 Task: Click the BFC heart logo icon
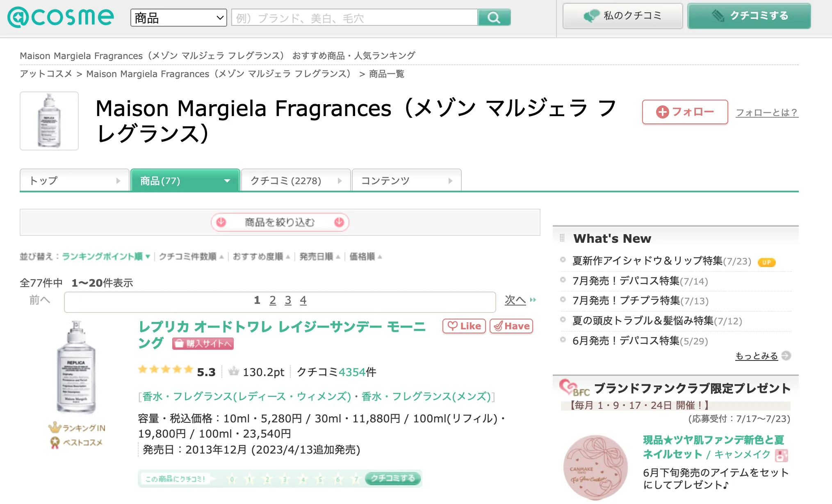[574, 388]
